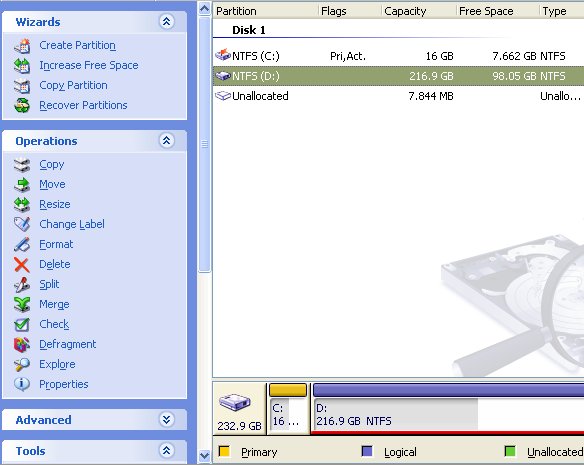Click the Increase Free Space icon
The width and height of the screenshot is (584, 465).
22,66
